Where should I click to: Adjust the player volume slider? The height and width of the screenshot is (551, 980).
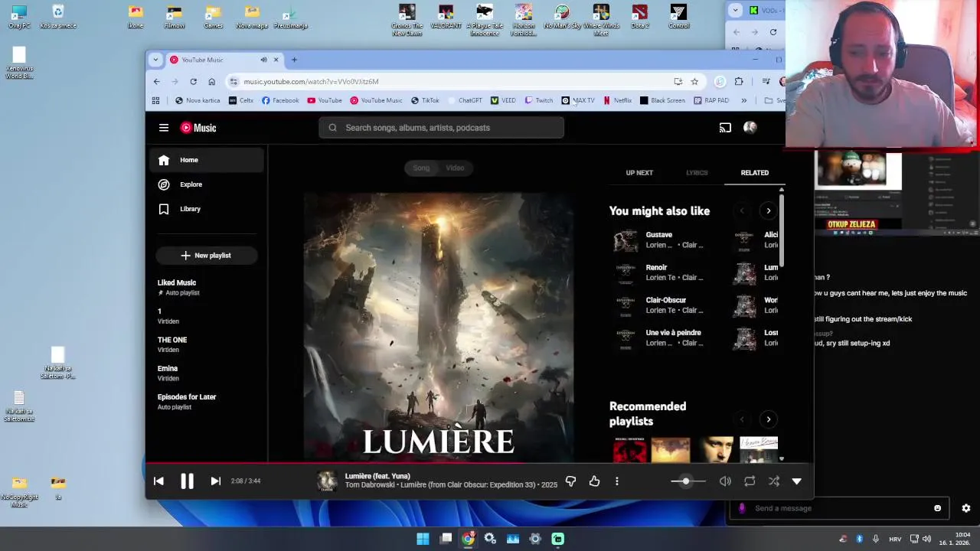point(687,481)
